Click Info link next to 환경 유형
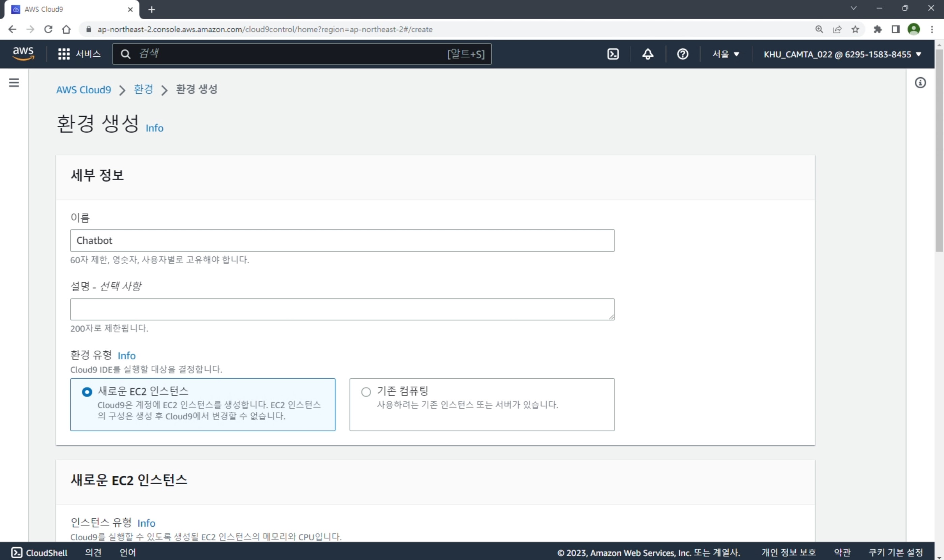 coord(126,355)
